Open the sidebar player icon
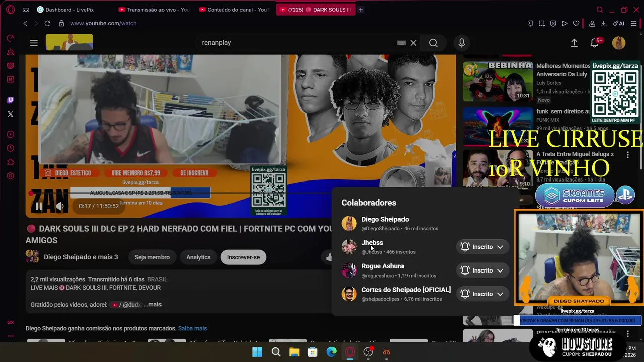 click(x=10, y=134)
